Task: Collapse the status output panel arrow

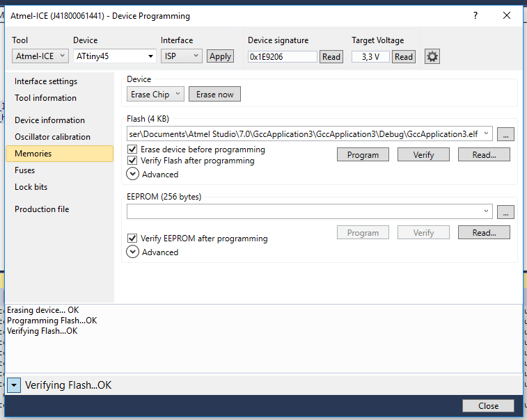Action: coord(14,385)
